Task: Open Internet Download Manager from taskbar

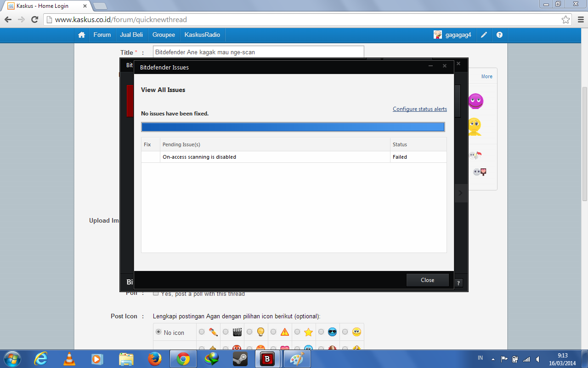Action: click(x=212, y=359)
